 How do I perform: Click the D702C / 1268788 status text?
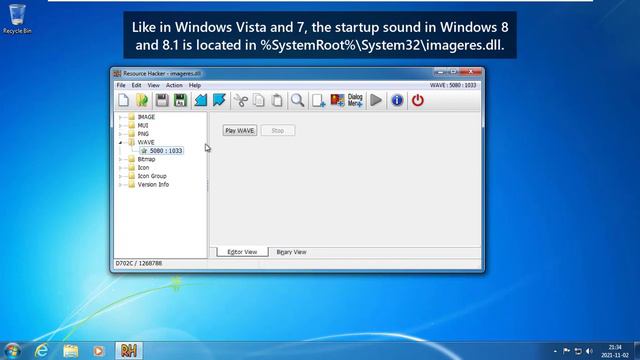click(139, 263)
